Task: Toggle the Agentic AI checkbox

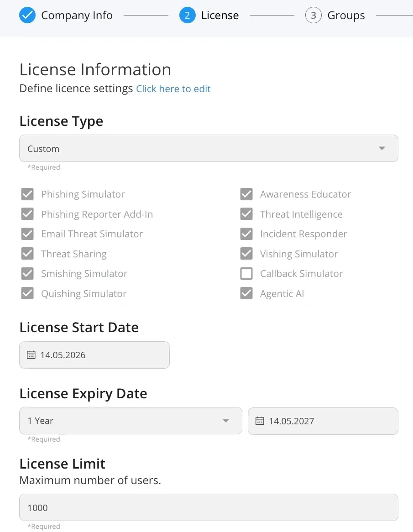Action: 246,293
